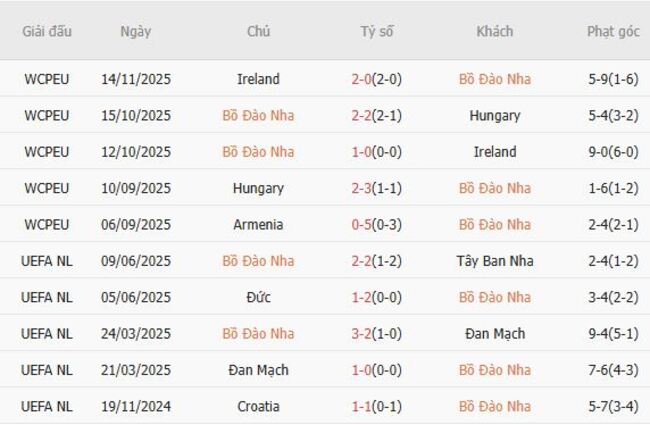Select Hungary as away team on 15/10/2025
650x425 pixels.
tap(494, 115)
